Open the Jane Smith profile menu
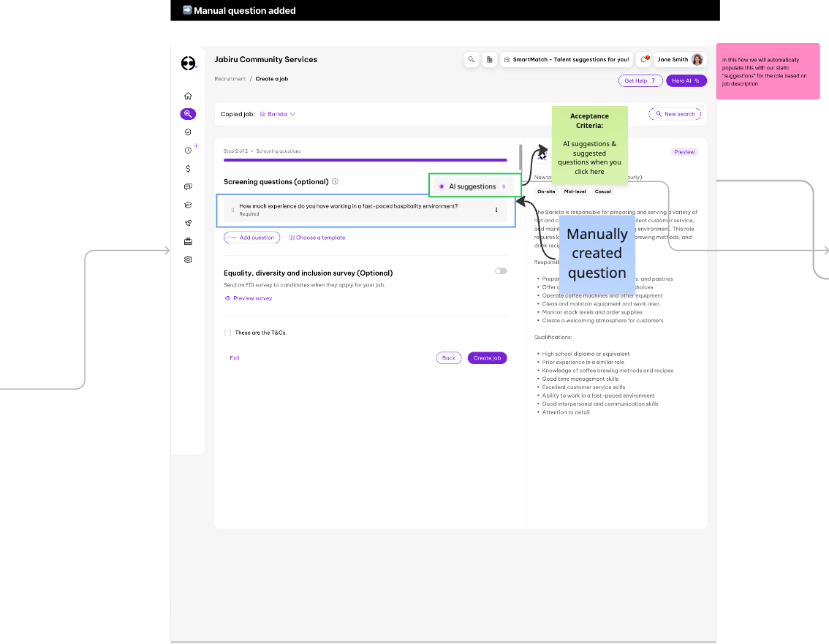Image resolution: width=829 pixels, height=644 pixels. pos(680,60)
